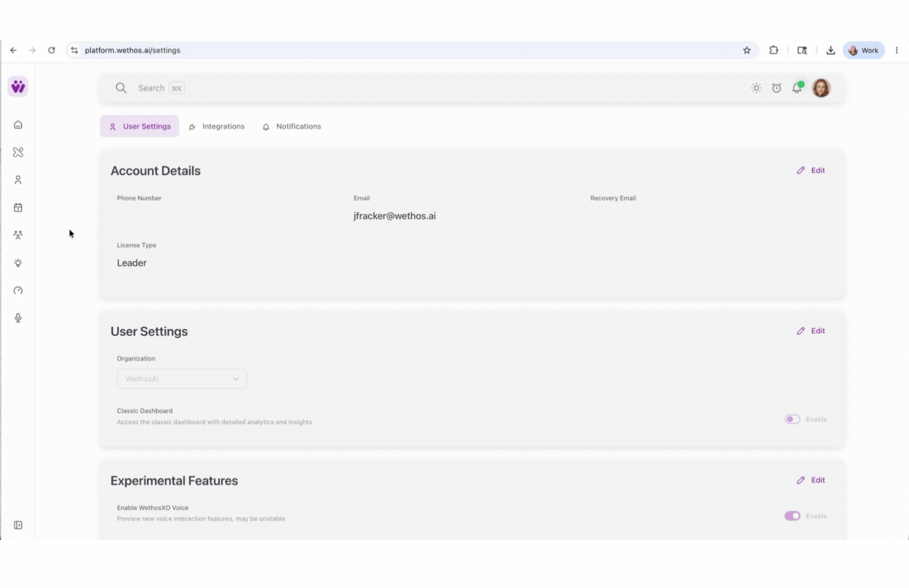Viewport: 909px width, 588px height.
Task: Open the user avatar menu
Action: [x=821, y=88]
